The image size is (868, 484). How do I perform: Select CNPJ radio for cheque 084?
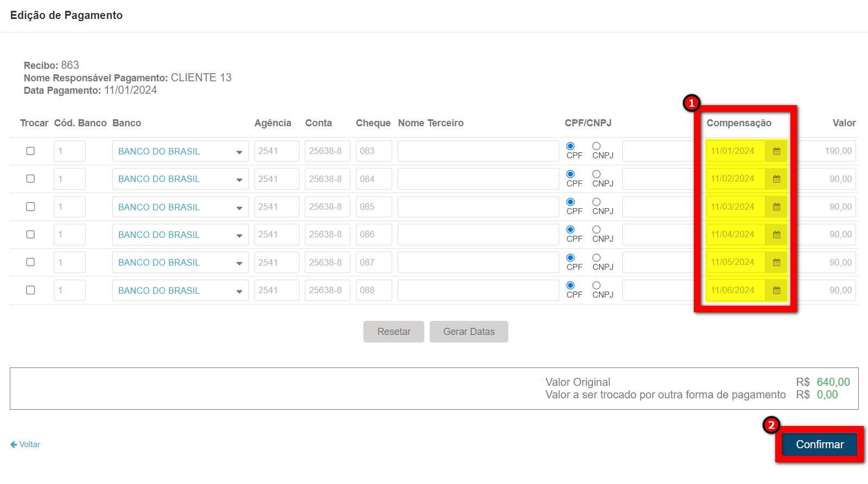(x=596, y=174)
